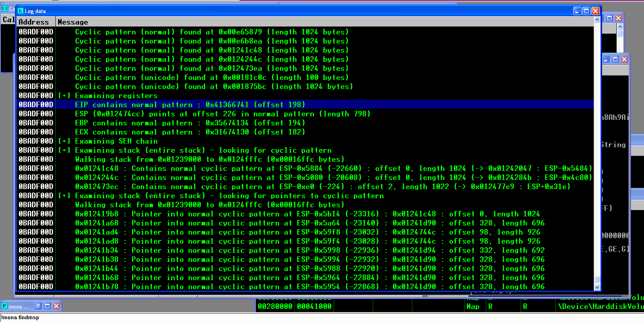Select the 'Examining SEH chain' log entry
644x322 pixels.
(305, 141)
